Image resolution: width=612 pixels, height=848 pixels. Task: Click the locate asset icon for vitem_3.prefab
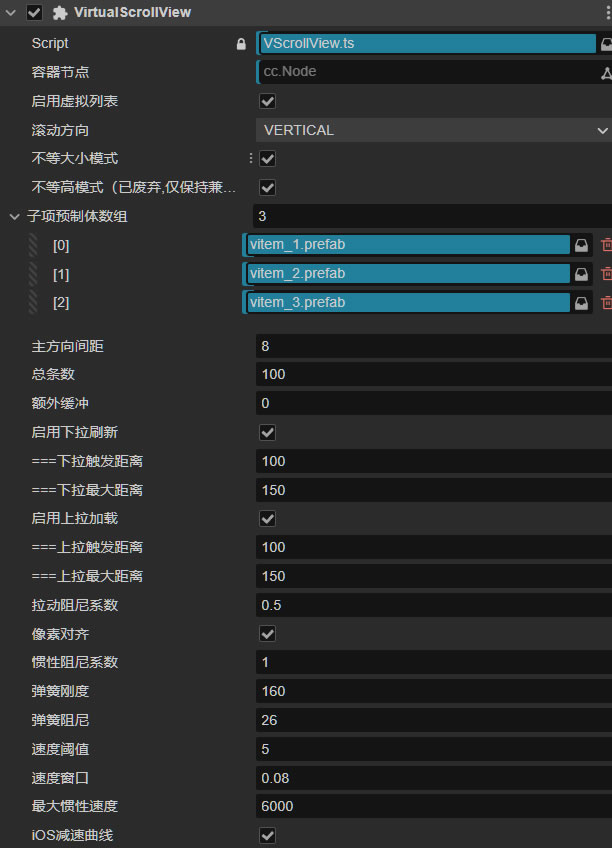[581, 303]
